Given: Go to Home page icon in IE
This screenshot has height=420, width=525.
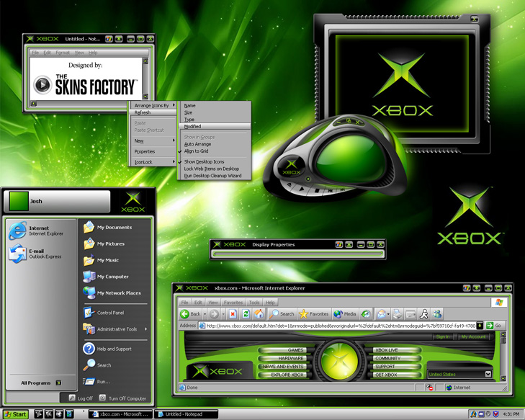Looking at the screenshot, I should click(259, 314).
